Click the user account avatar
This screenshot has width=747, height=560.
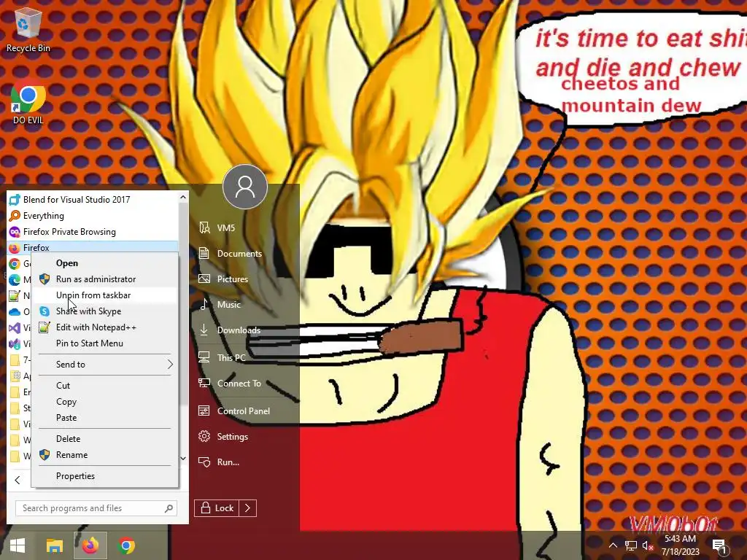[245, 187]
